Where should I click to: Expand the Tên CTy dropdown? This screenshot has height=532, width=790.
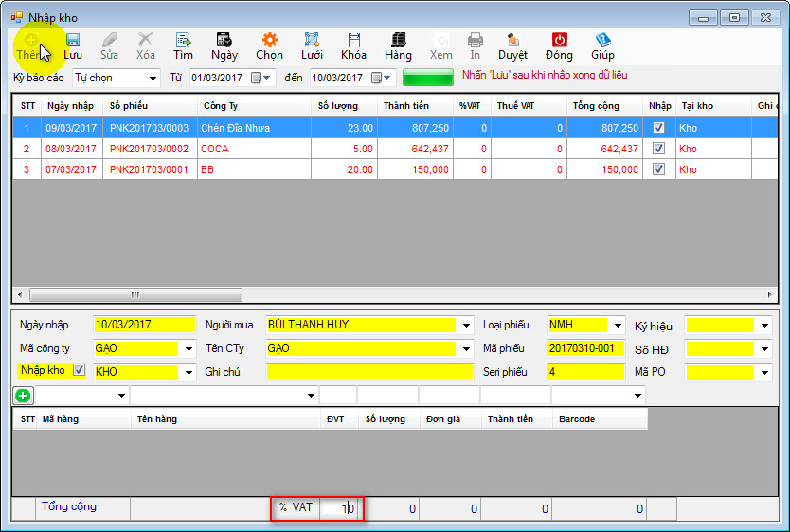click(467, 348)
